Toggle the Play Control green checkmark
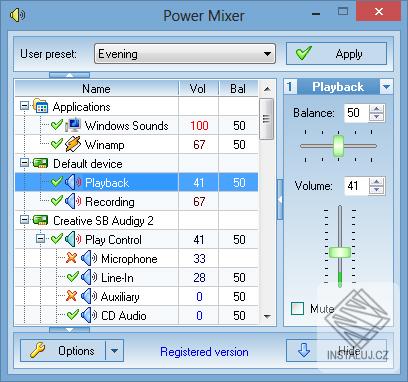The width and height of the screenshot is (408, 382). (57, 239)
